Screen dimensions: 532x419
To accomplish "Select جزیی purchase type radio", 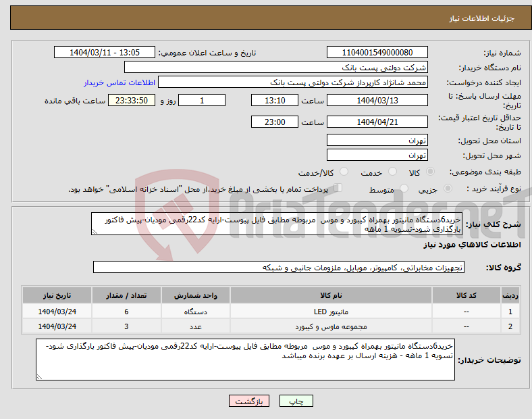I will pyautogui.click(x=448, y=189).
